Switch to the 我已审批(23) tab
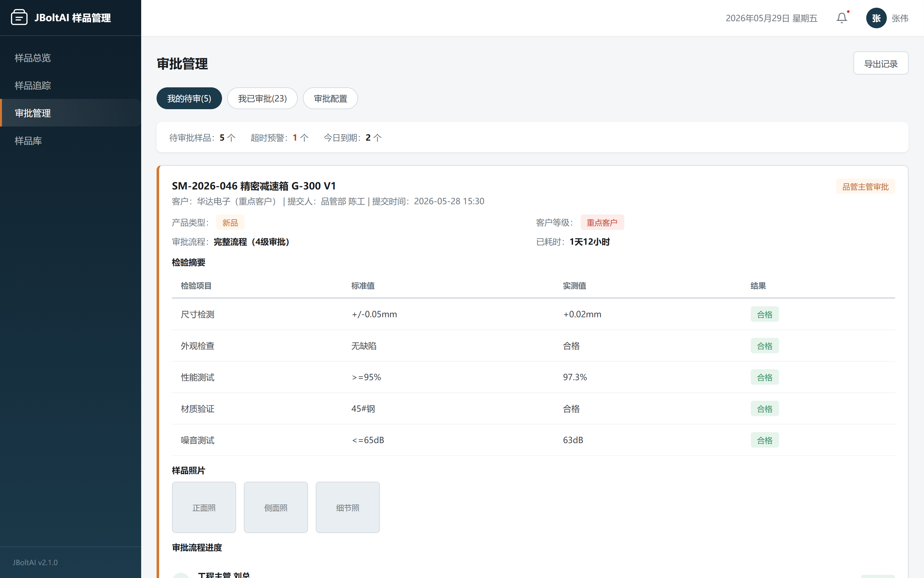The width and height of the screenshot is (924, 578). click(262, 98)
